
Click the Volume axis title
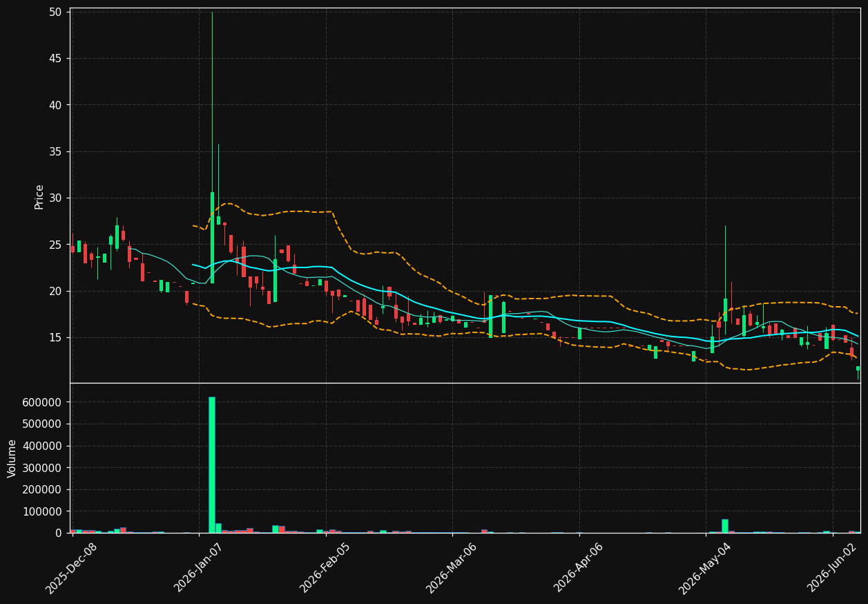pyautogui.click(x=12, y=458)
